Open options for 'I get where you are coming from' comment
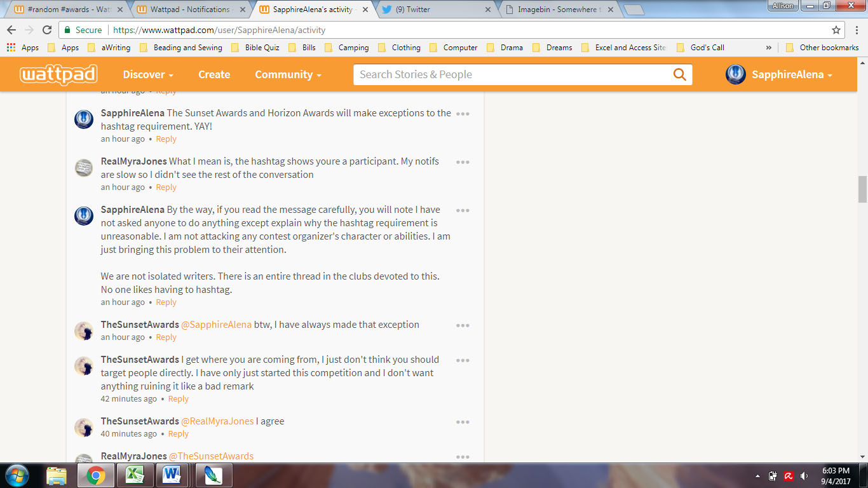Viewport: 868px width, 488px height. 463,360
